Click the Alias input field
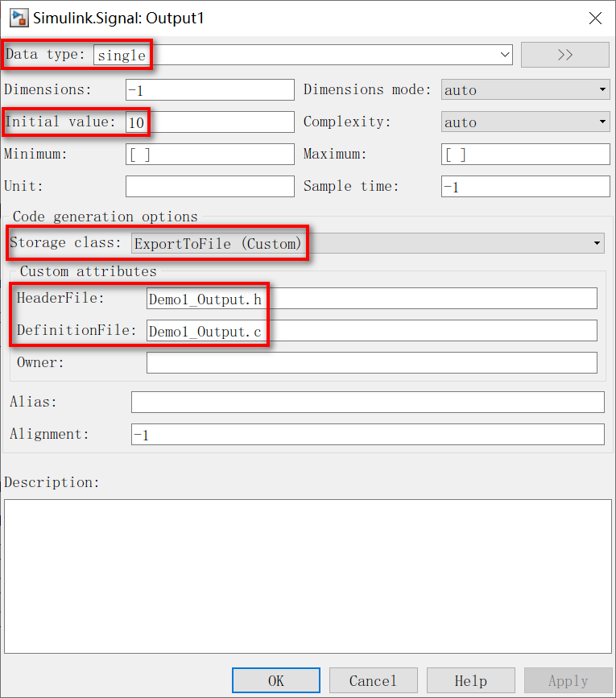The width and height of the screenshot is (616, 698). (x=368, y=402)
